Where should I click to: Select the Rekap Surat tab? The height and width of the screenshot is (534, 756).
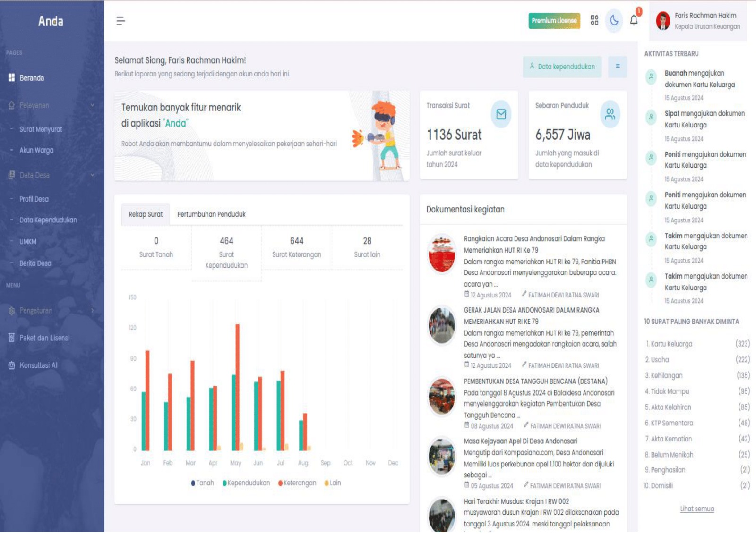click(x=146, y=214)
